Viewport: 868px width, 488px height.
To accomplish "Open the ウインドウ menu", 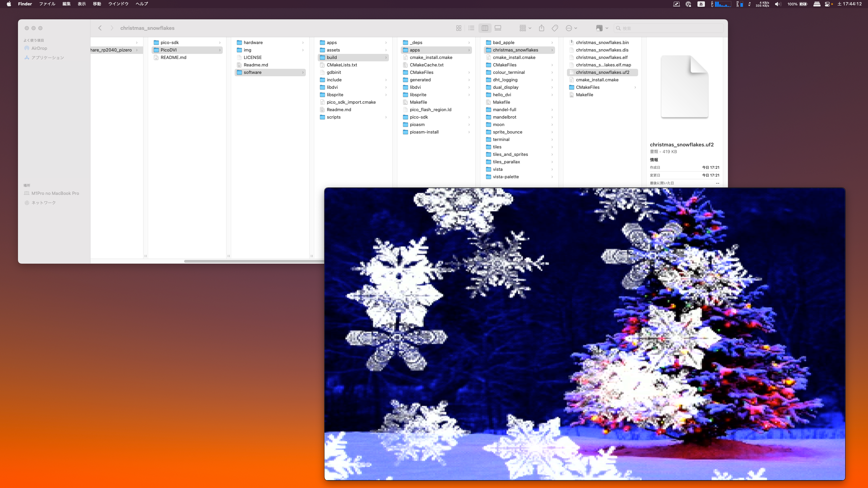I will 118,4.
